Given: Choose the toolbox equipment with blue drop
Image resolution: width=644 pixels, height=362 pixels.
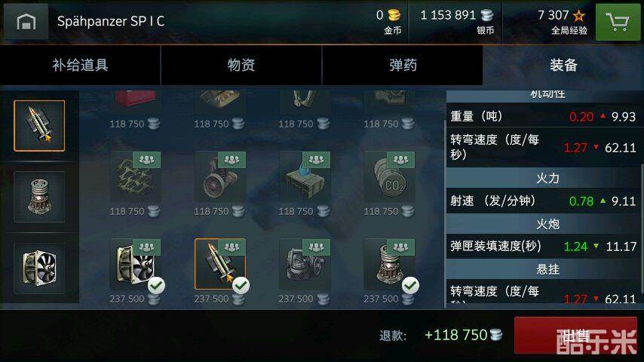Looking at the screenshot, I should pos(305,177).
